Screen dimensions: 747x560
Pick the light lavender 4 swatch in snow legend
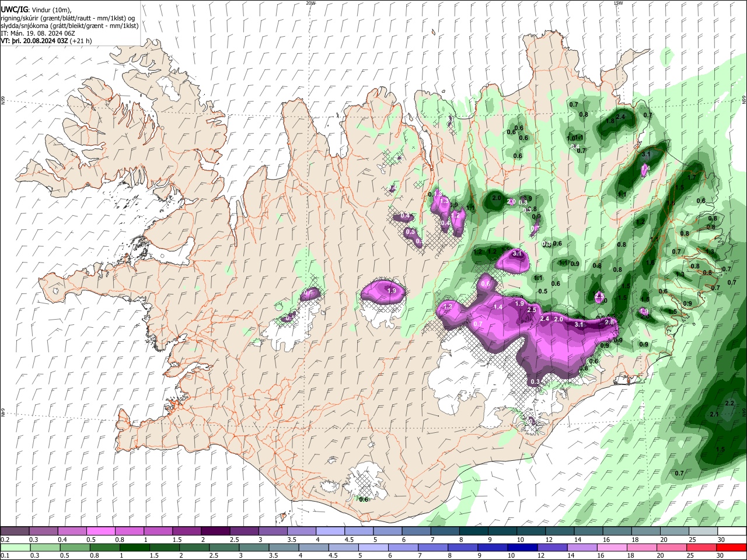pyautogui.click(x=330, y=531)
